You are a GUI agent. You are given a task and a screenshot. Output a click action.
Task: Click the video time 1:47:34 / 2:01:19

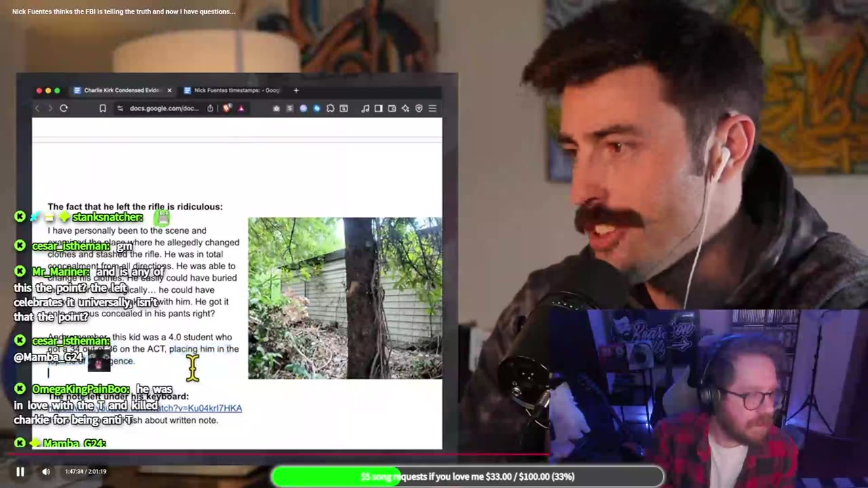click(x=85, y=471)
